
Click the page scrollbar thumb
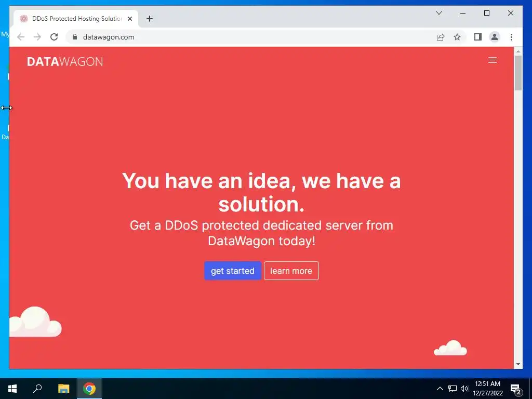coord(518,73)
